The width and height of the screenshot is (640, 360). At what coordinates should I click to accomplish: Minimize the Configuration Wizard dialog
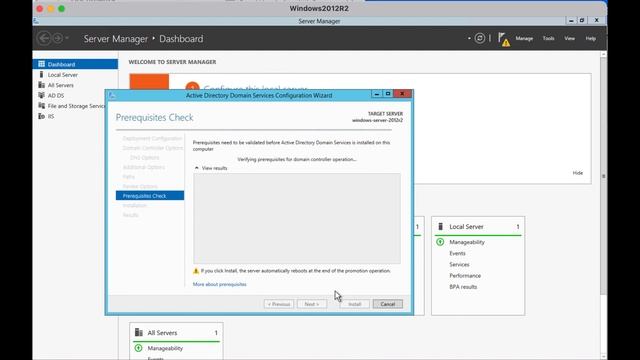pyautogui.click(x=376, y=94)
